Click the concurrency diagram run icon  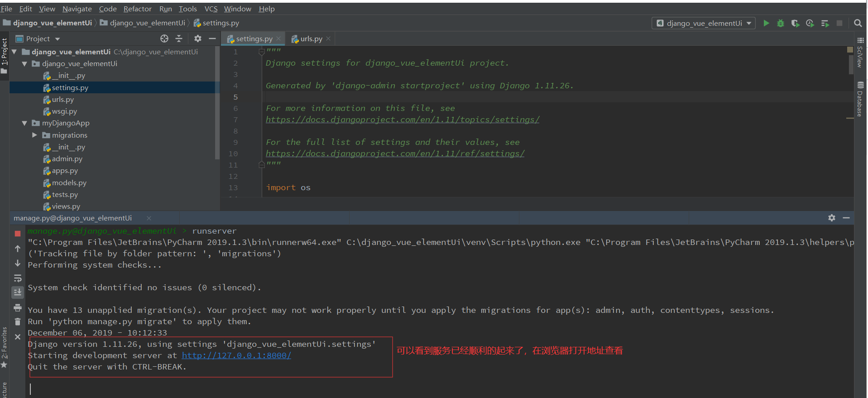pos(825,23)
